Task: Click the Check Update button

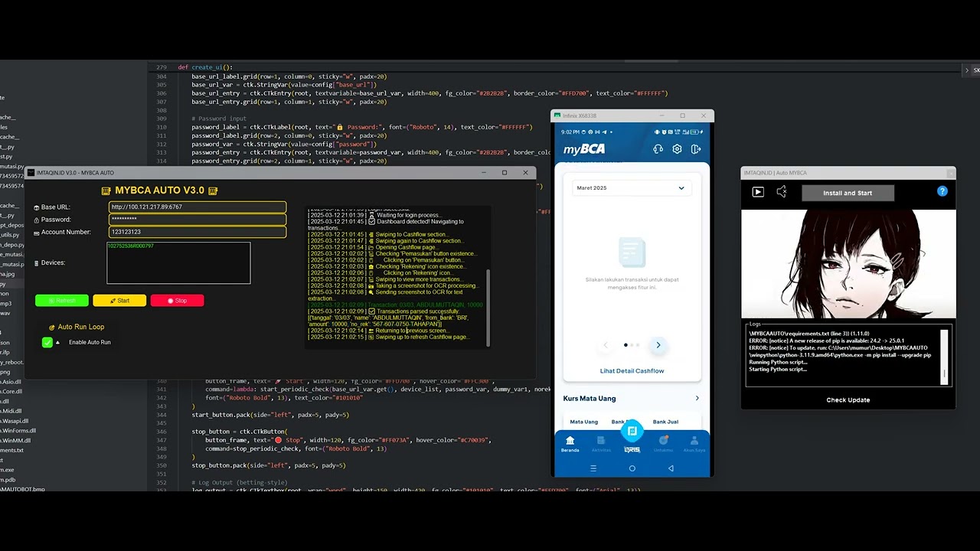Action: (848, 400)
